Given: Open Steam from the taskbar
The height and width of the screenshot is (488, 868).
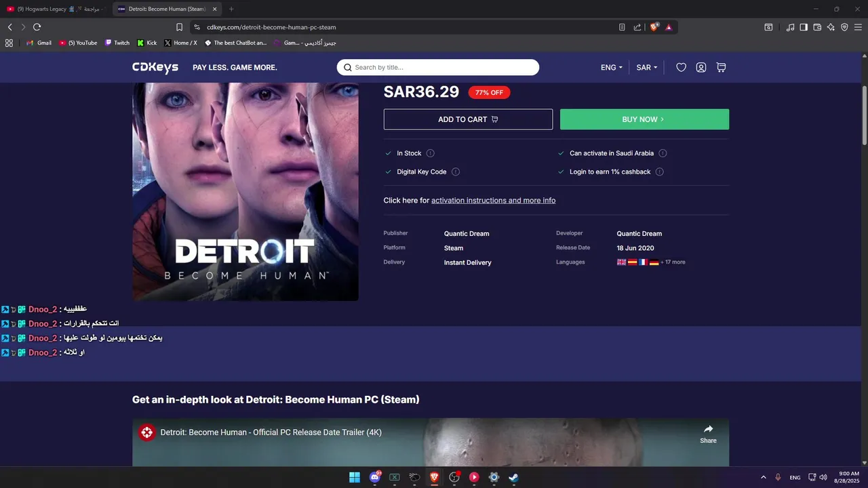Looking at the screenshot, I should tap(514, 477).
